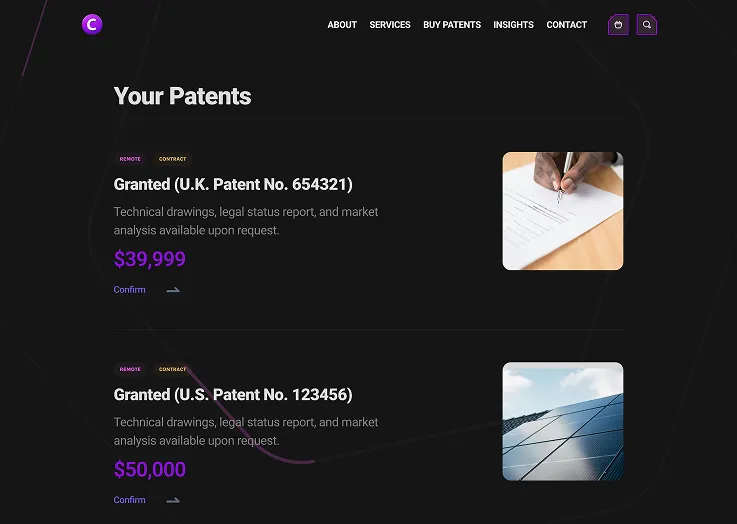The height and width of the screenshot is (524, 737).
Task: Click the purple C logo icon
Action: (92, 24)
